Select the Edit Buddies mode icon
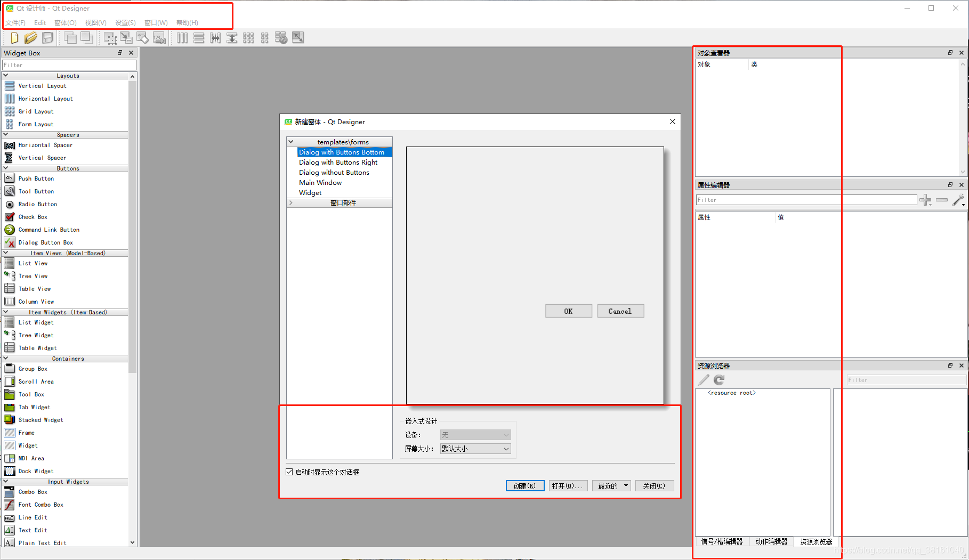This screenshot has height=560, width=969. [143, 38]
